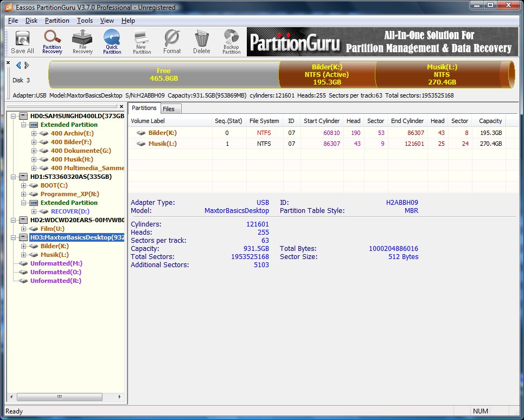
Task: Collapse the HD1 ST3360320AS disk node
Action: click(14, 177)
